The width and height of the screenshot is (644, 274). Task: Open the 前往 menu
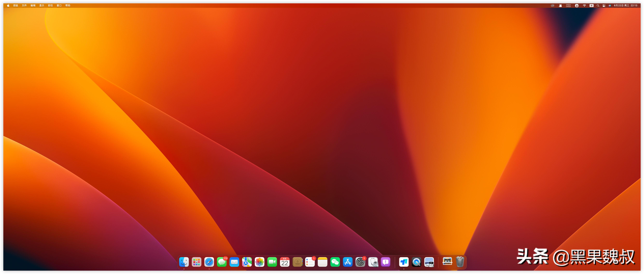pyautogui.click(x=50, y=5)
